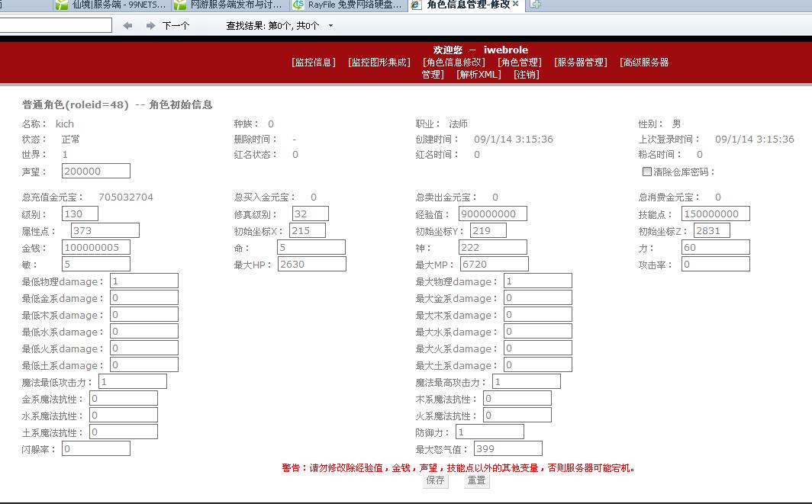Expand the find results dropdown arrow
Screen dimensions: 812x504
point(330,26)
